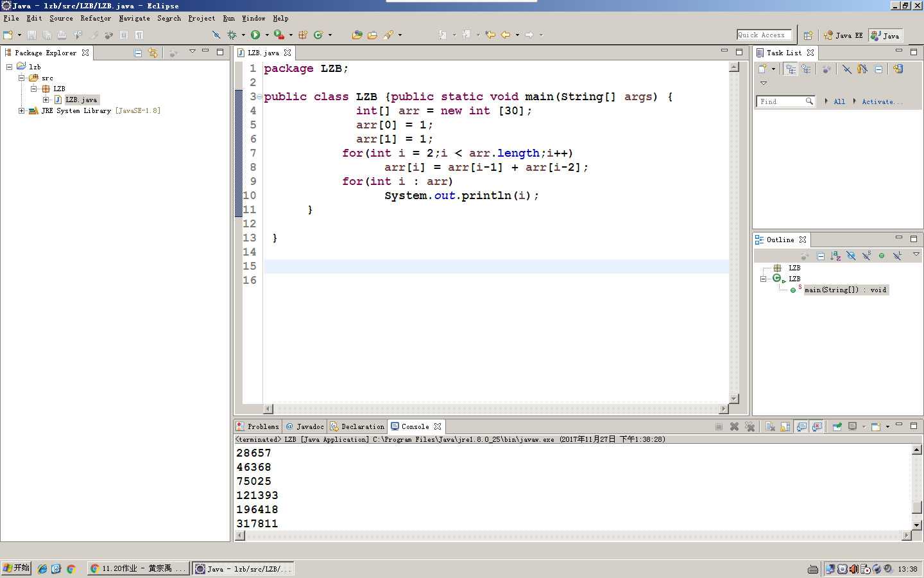Click the New Java Class icon
Image resolution: width=924 pixels, height=578 pixels.
tap(318, 35)
